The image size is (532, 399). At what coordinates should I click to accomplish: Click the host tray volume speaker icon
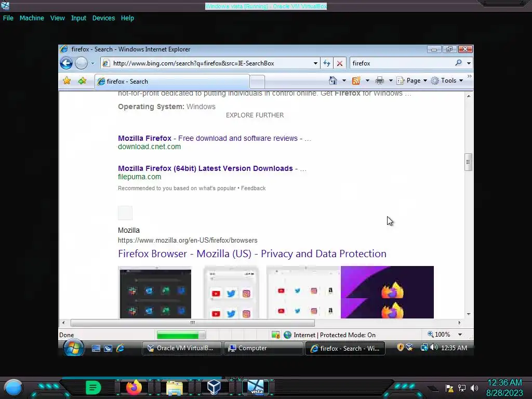pos(474,388)
